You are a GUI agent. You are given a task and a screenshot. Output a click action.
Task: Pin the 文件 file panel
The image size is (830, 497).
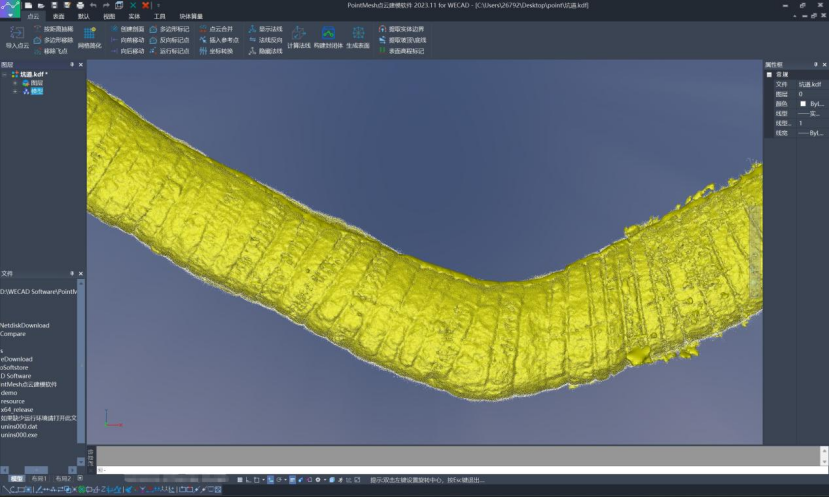(x=72, y=274)
